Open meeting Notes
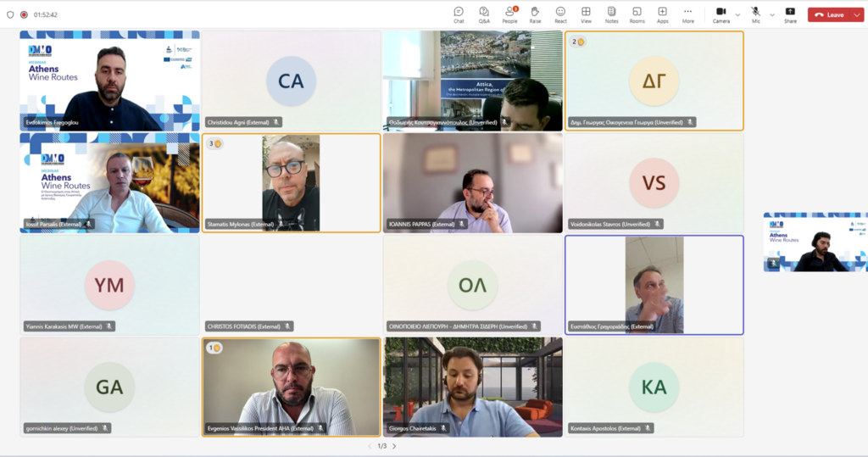This screenshot has width=868, height=457. point(611,15)
